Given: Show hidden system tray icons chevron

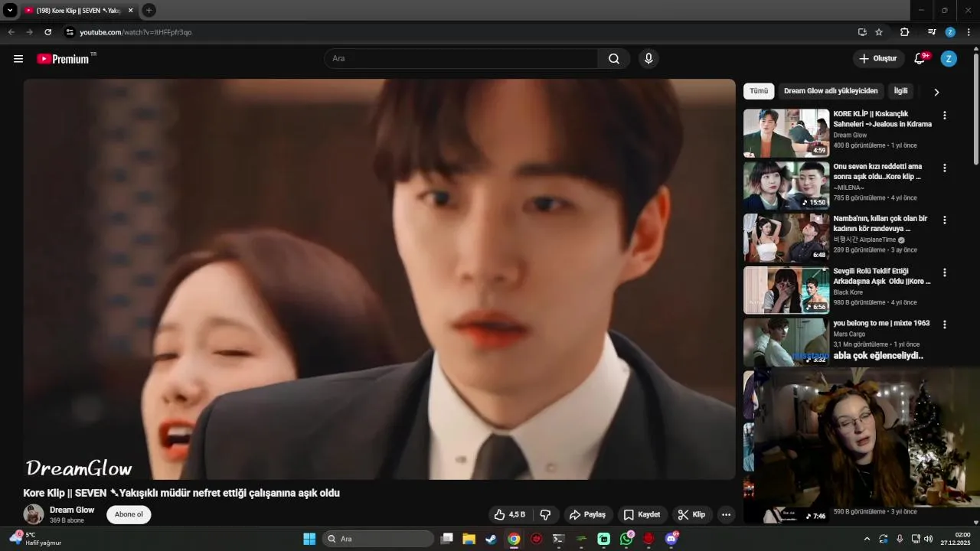Looking at the screenshot, I should tap(867, 539).
